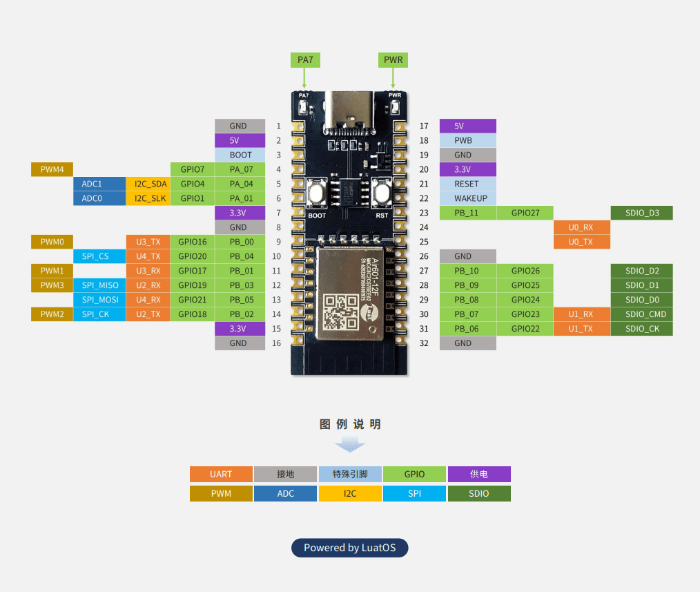The width and height of the screenshot is (700, 592).
Task: Choose the yellow I2C legend swatch
Action: [350, 494]
